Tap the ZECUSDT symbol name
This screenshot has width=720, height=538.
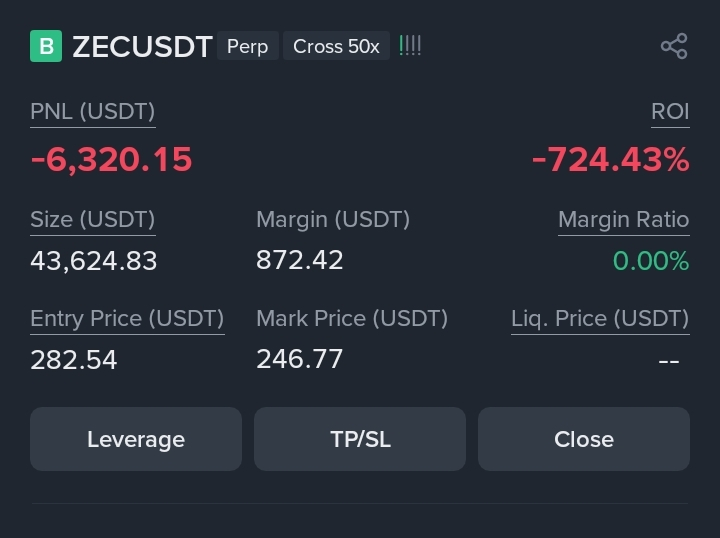pyautogui.click(x=142, y=46)
